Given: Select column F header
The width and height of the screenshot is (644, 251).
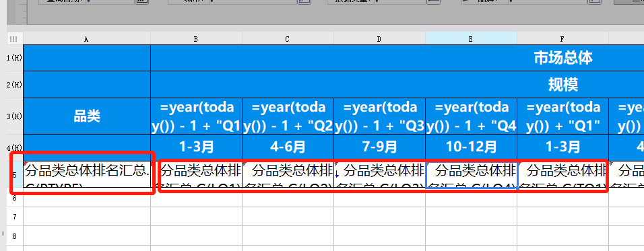Looking at the screenshot, I should [562, 39].
